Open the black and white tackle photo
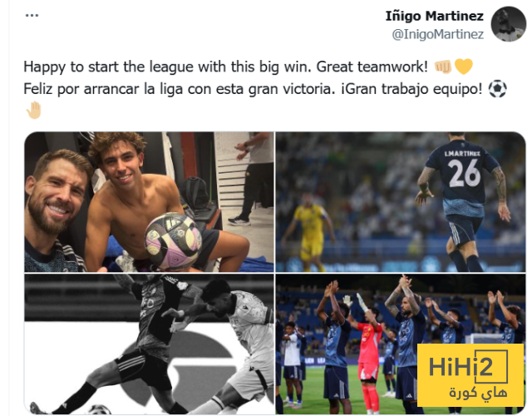The width and height of the screenshot is (532, 416). pos(149,344)
